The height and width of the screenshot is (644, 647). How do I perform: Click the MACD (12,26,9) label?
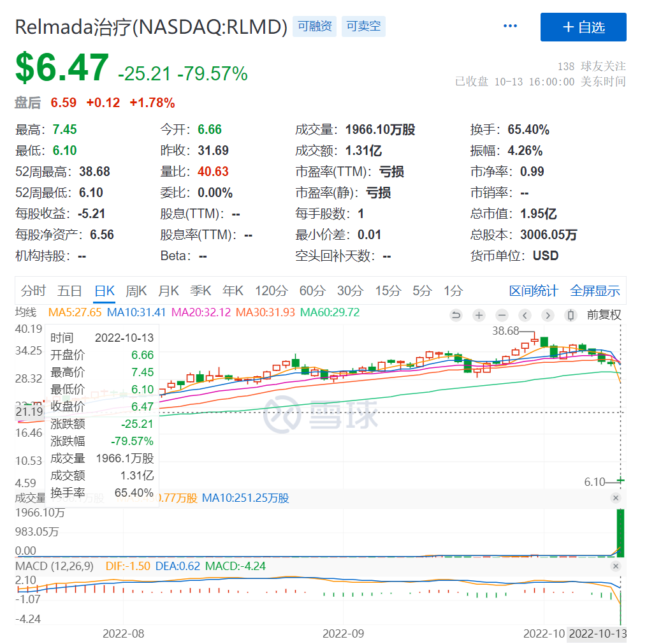tap(54, 566)
